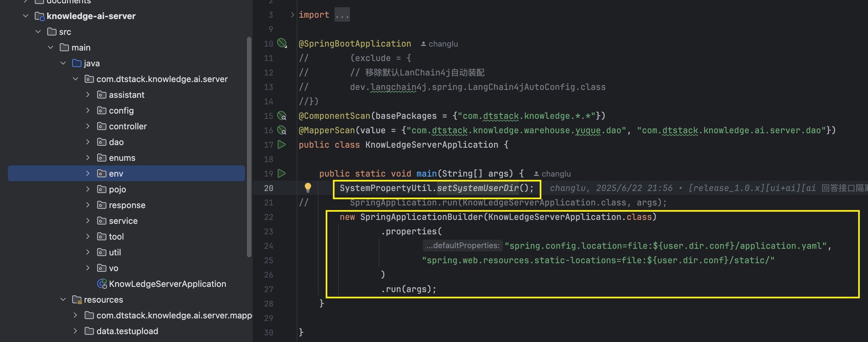The height and width of the screenshot is (342, 868).
Task: Select the enums package row
Action: pyautogui.click(x=126, y=158)
